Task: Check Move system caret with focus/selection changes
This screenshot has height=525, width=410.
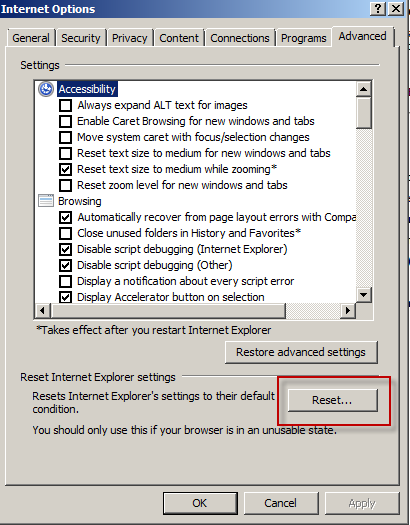Action: pyautogui.click(x=65, y=137)
